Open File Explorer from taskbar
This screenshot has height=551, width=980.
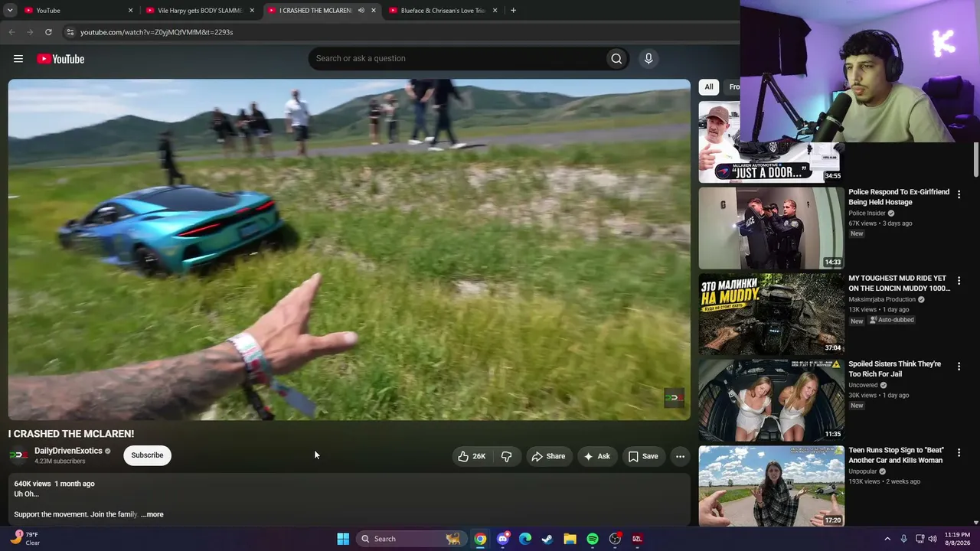tap(570, 539)
